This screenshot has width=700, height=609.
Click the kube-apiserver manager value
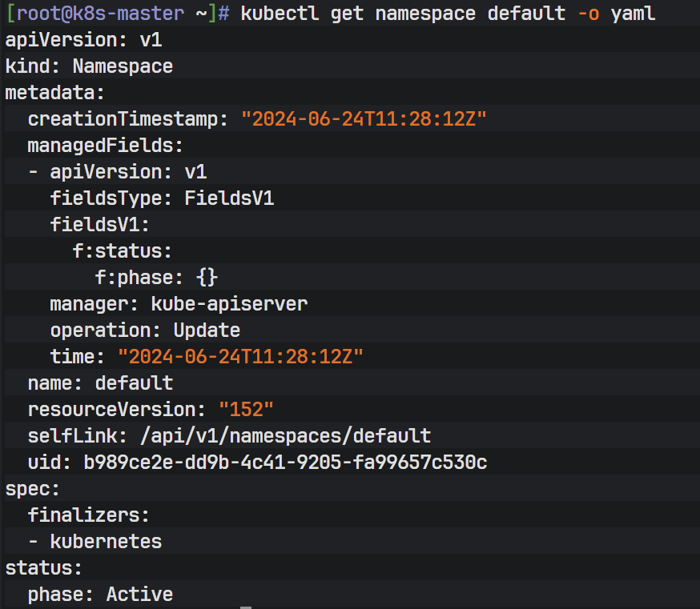[229, 304]
